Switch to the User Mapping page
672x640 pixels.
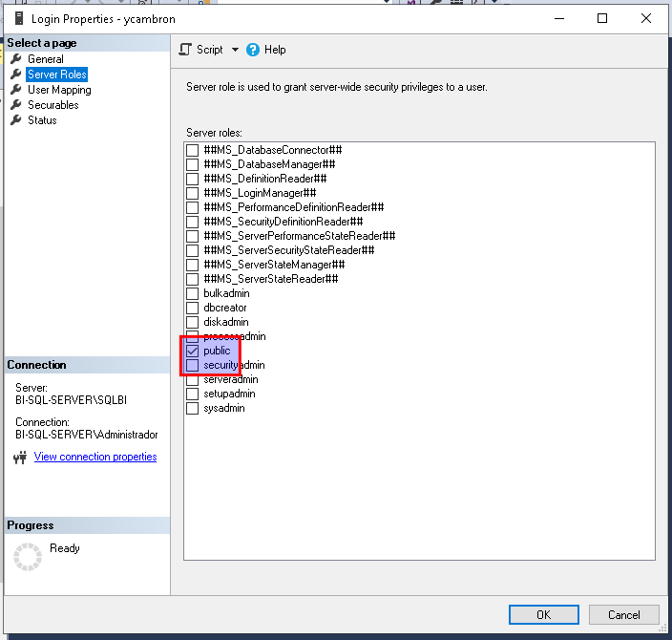tap(59, 90)
